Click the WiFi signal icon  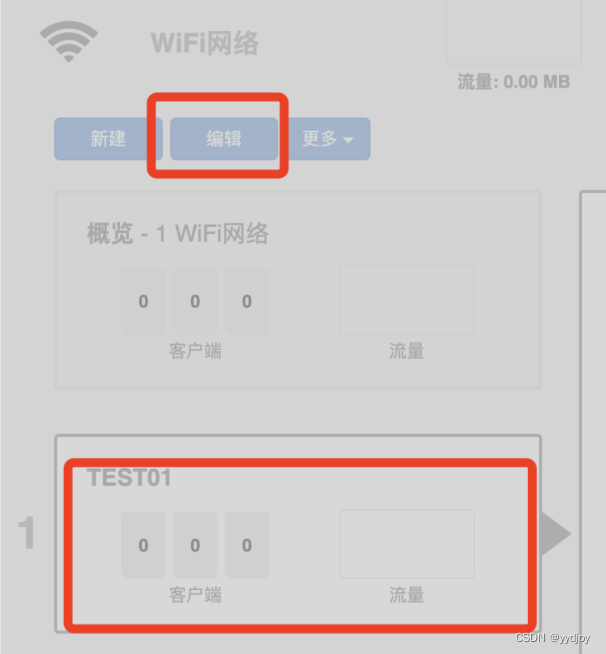pyautogui.click(x=69, y=41)
